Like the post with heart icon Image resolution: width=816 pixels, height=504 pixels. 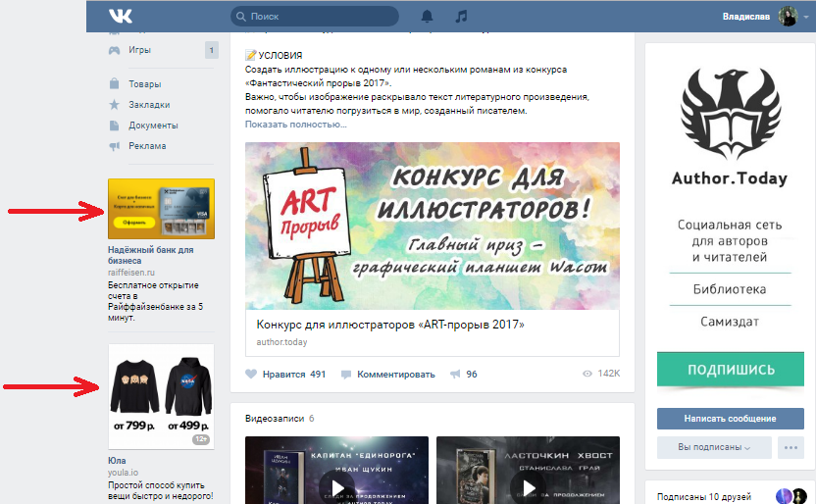tap(251, 374)
